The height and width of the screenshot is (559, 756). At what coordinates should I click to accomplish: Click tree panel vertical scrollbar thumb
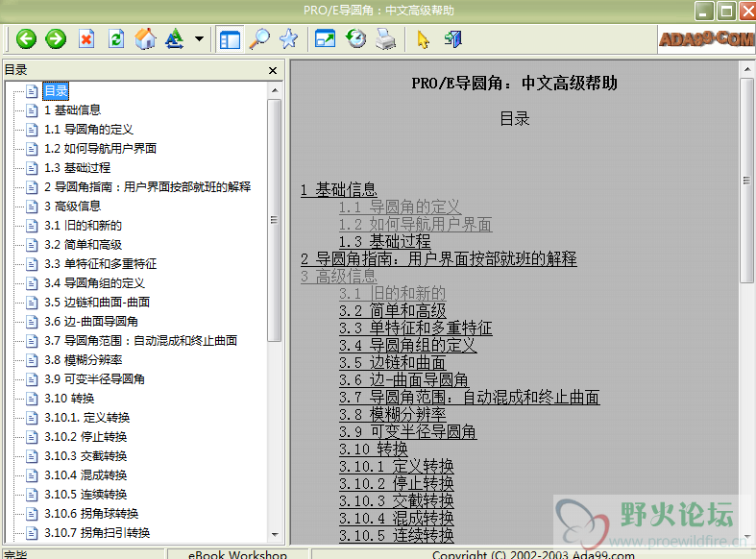tap(275, 220)
